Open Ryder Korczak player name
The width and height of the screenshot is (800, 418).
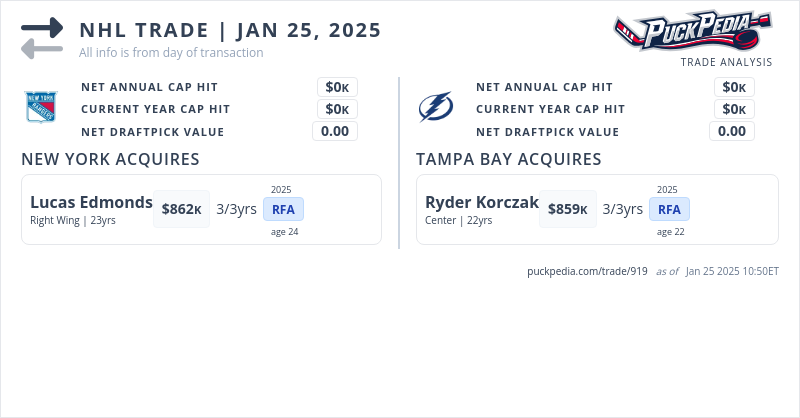coord(482,202)
